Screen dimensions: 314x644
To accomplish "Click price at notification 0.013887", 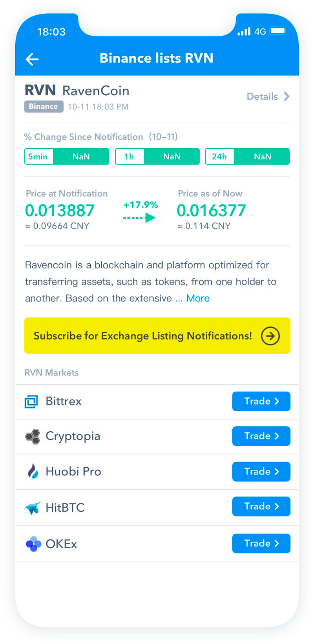I will [x=60, y=211].
